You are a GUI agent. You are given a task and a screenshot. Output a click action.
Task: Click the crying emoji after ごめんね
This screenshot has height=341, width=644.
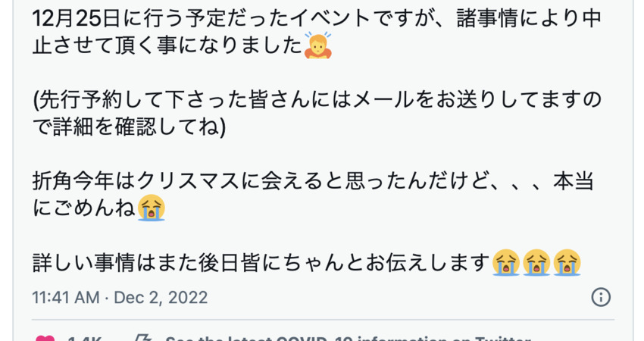point(151,208)
